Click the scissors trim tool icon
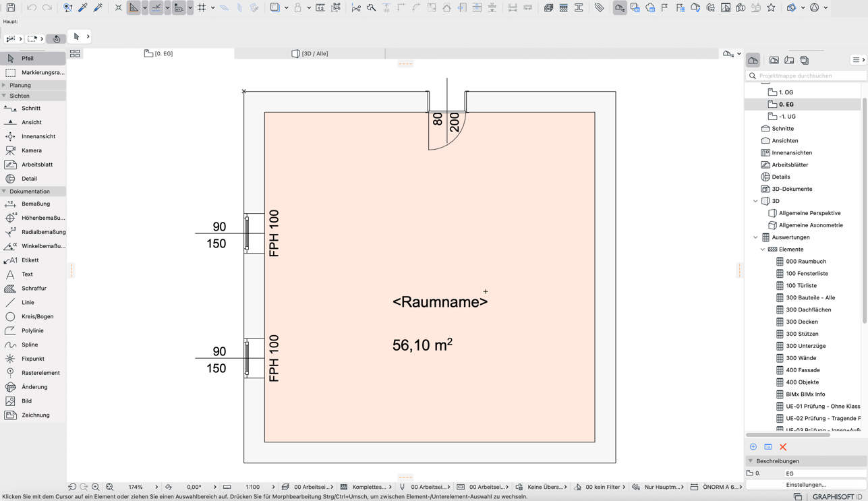The width and height of the screenshot is (868, 501). click(x=356, y=8)
